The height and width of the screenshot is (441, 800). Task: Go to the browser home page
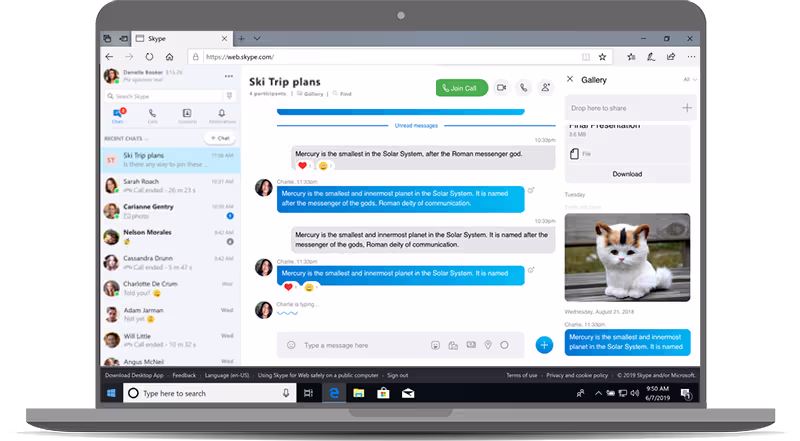click(169, 57)
